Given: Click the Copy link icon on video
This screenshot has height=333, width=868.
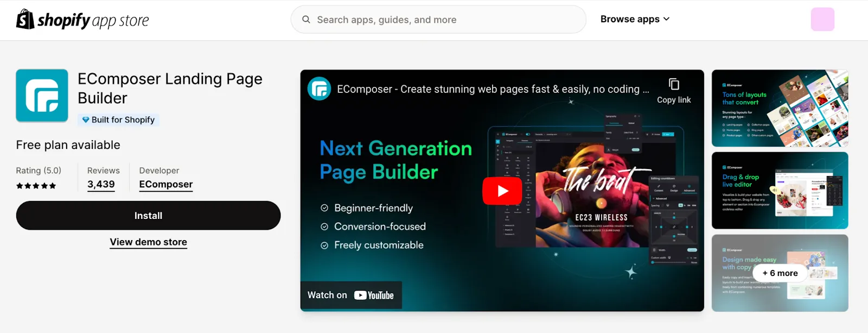Looking at the screenshot, I should [x=674, y=84].
